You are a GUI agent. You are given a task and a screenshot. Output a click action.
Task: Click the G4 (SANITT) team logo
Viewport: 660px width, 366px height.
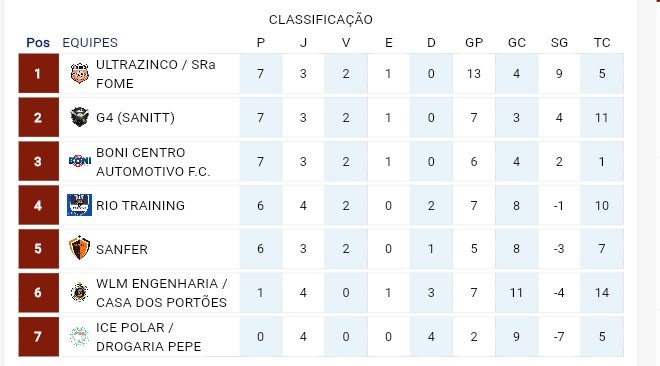79,117
